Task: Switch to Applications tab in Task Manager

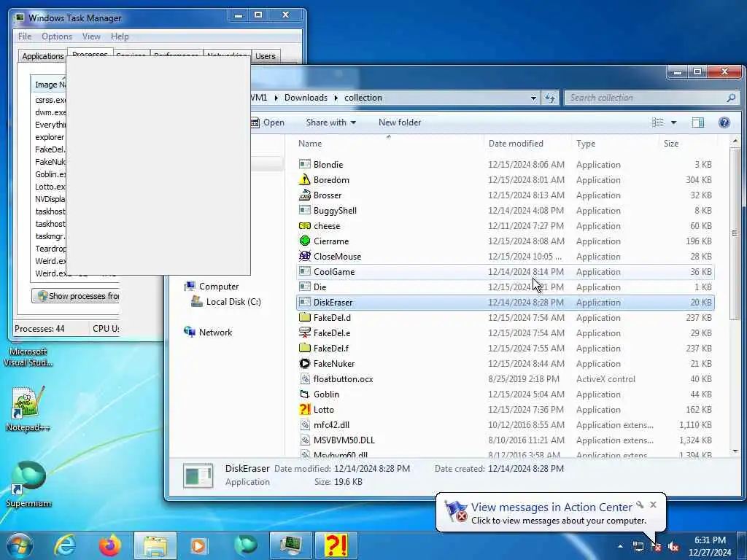Action: pyautogui.click(x=42, y=56)
